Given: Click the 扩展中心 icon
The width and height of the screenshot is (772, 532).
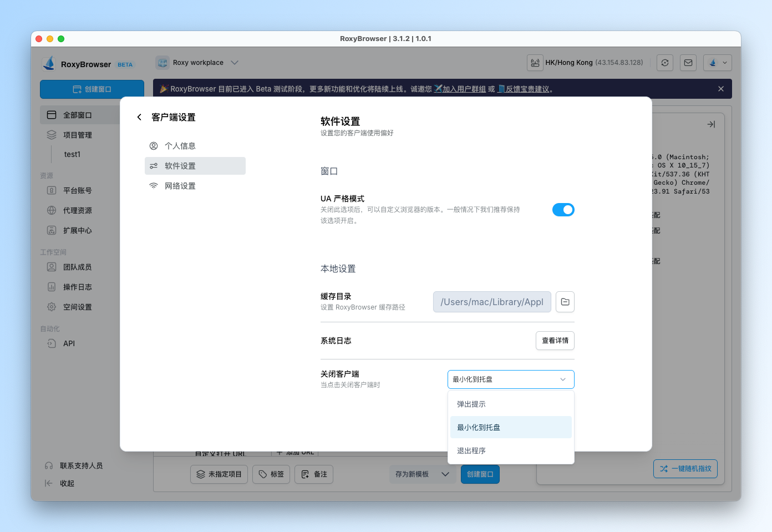Looking at the screenshot, I should (x=52, y=230).
